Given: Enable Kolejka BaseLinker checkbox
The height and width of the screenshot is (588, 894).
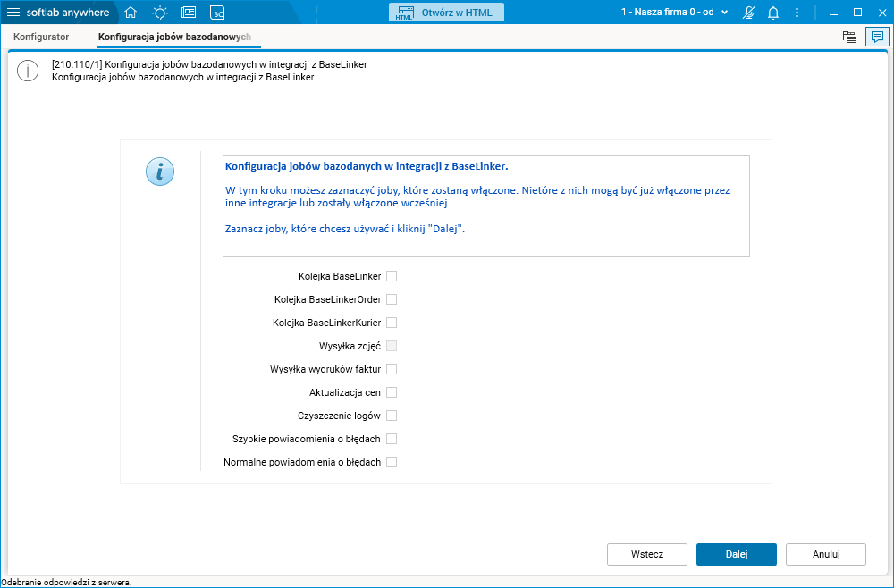Looking at the screenshot, I should click(x=392, y=276).
